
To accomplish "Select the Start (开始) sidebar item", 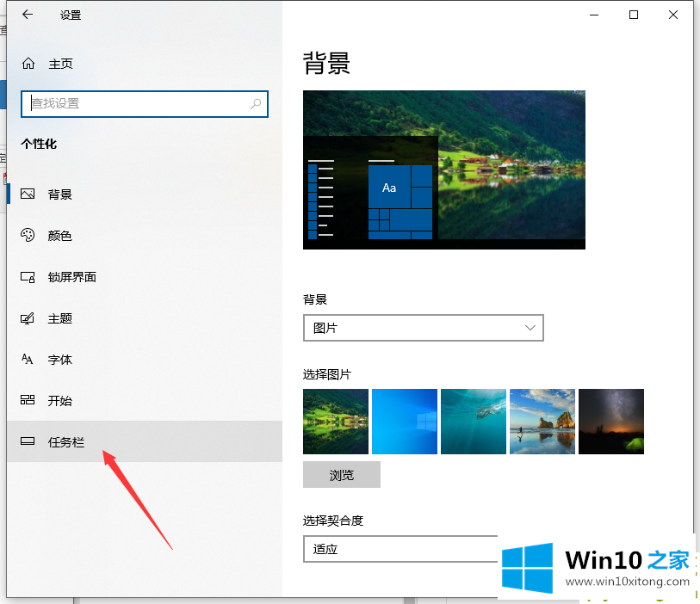I will coord(59,401).
